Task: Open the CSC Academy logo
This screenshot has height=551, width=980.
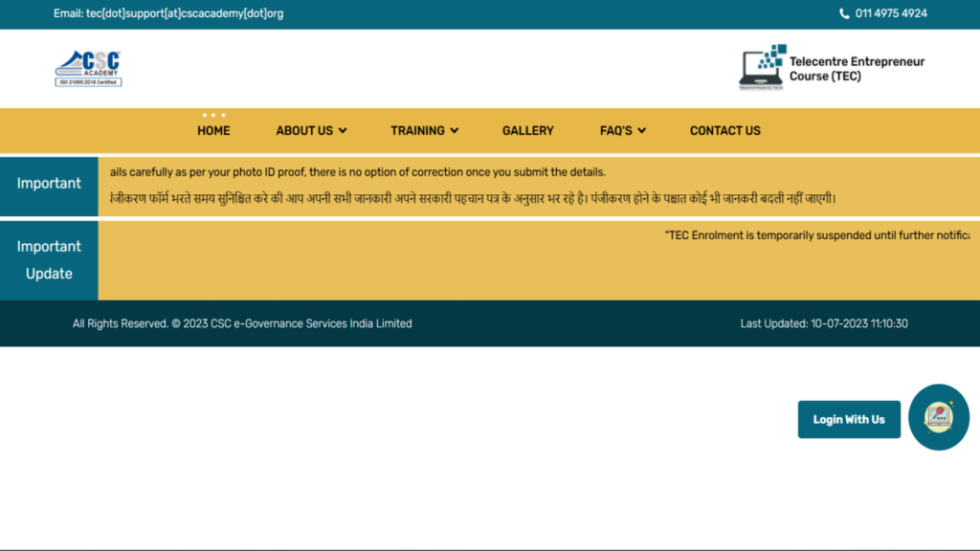Action: [88, 68]
